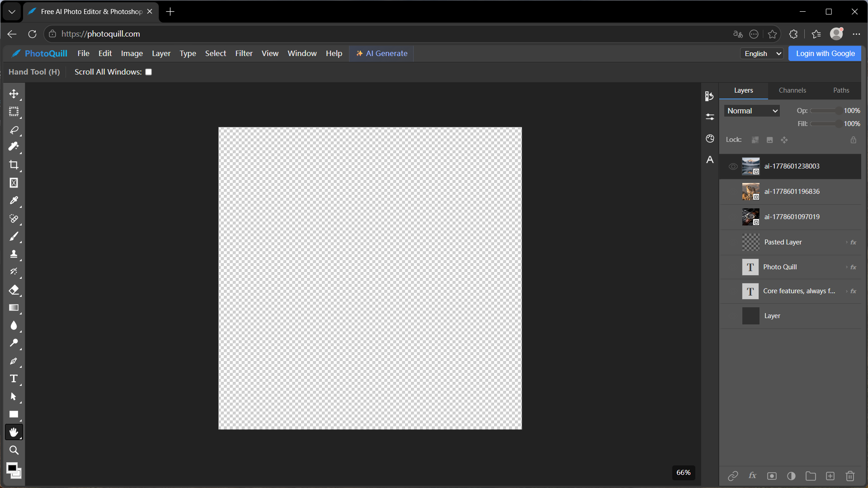Screen dimensions: 868x488
Task: Select the Rectangle shape tool
Action: 14,414
